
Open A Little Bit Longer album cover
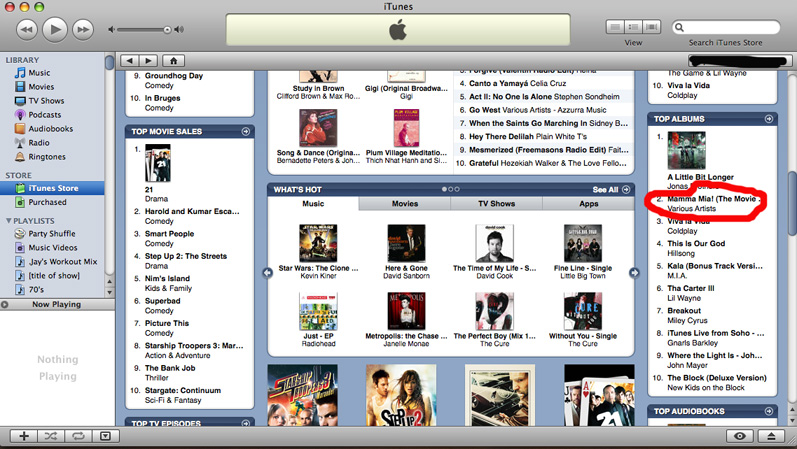pyautogui.click(x=686, y=151)
